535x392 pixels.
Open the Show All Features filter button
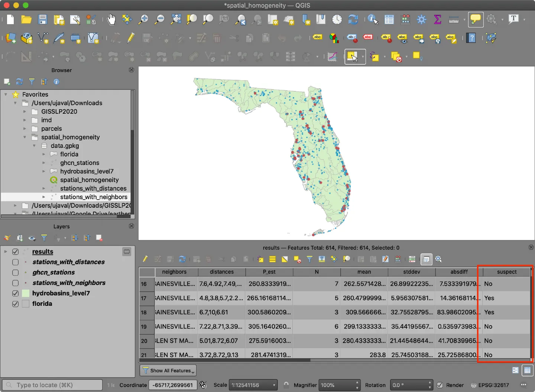(168, 370)
